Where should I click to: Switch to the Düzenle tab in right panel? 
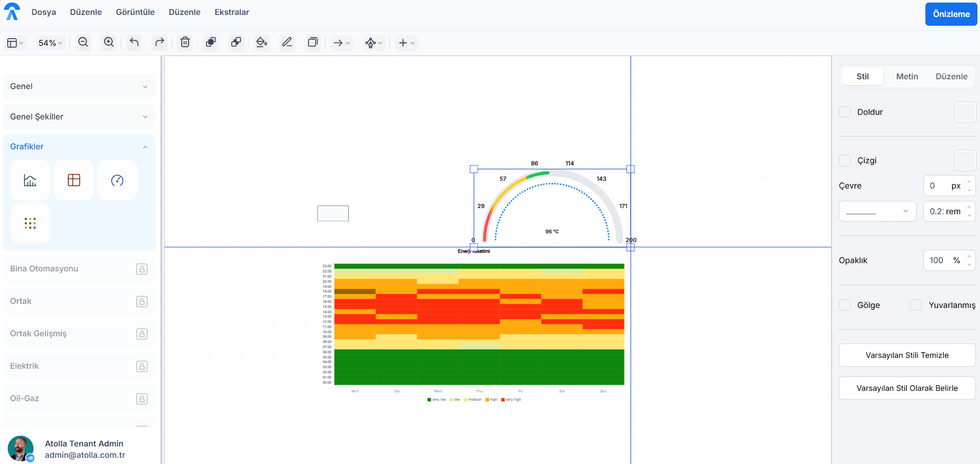(951, 76)
